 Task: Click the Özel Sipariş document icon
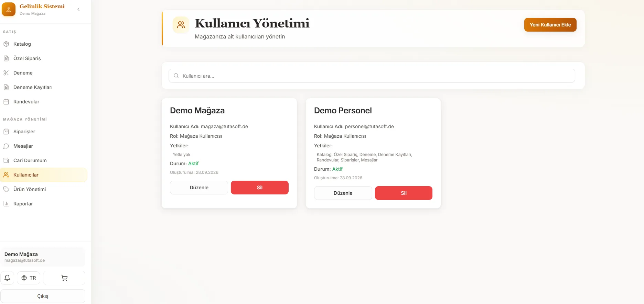click(6, 58)
